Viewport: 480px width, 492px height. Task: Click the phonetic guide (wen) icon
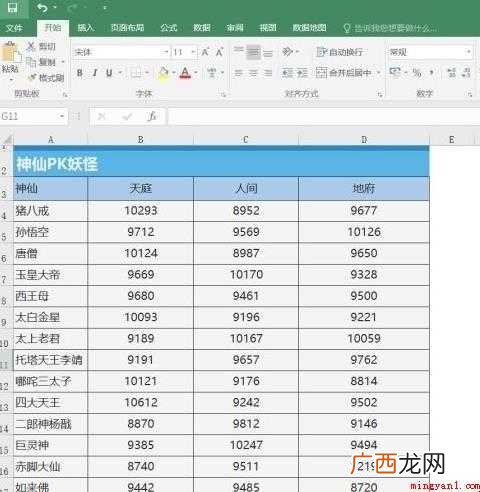[x=211, y=73]
